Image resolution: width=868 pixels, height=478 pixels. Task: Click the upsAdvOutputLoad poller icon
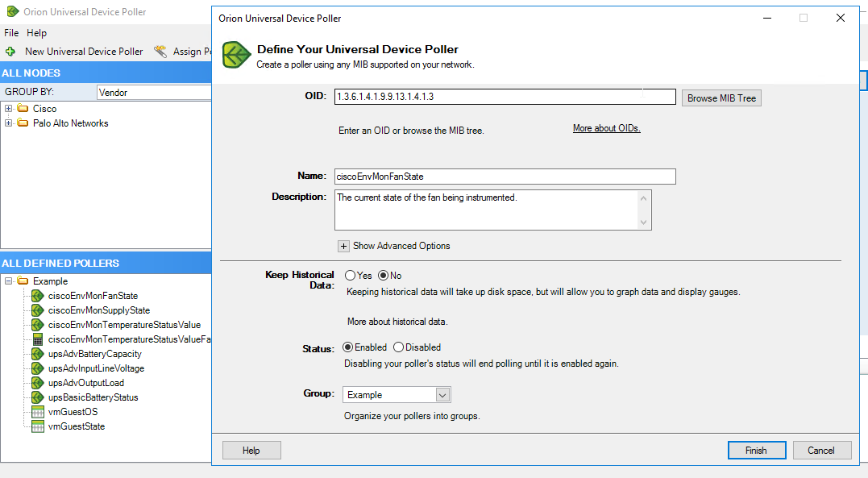38,383
